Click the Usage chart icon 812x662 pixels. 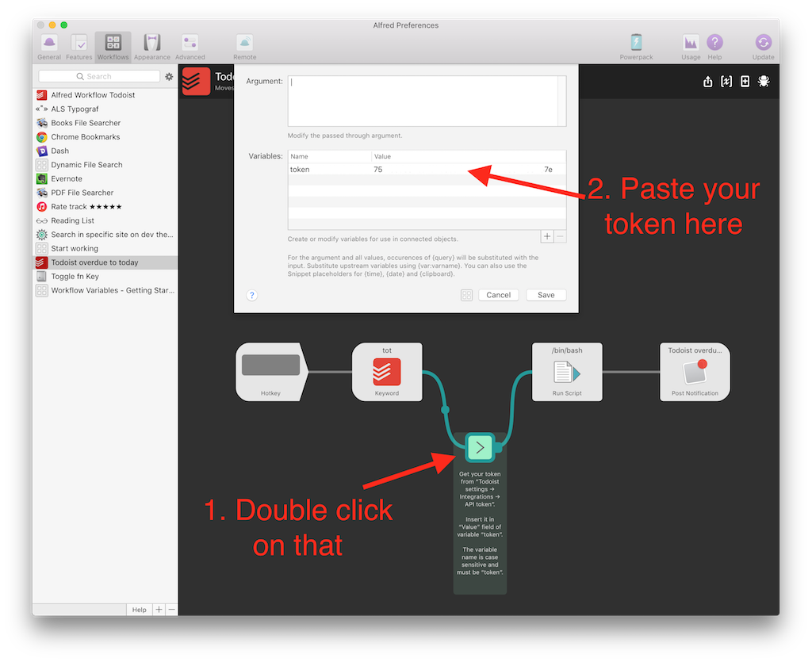pyautogui.click(x=691, y=45)
